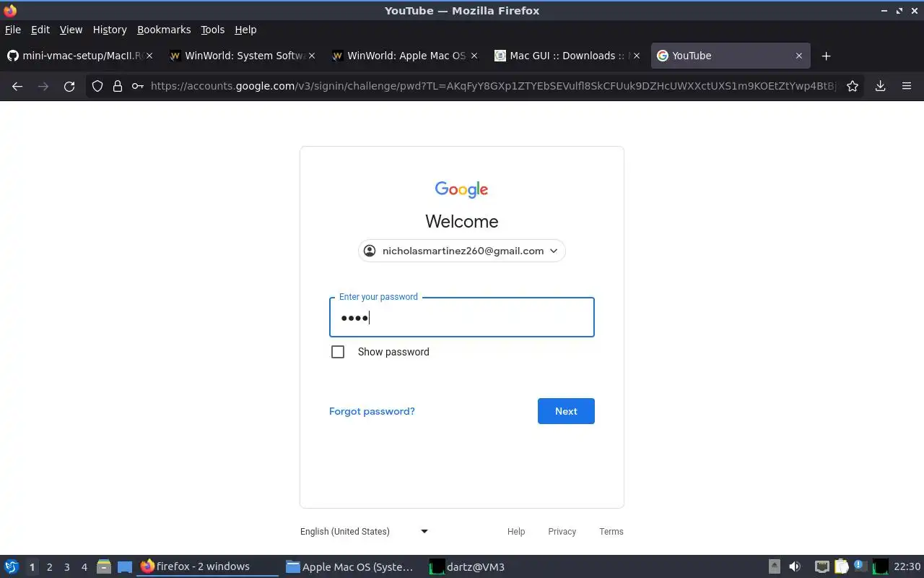Image resolution: width=924 pixels, height=578 pixels.
Task: Open the Privacy footer link
Action: (562, 531)
